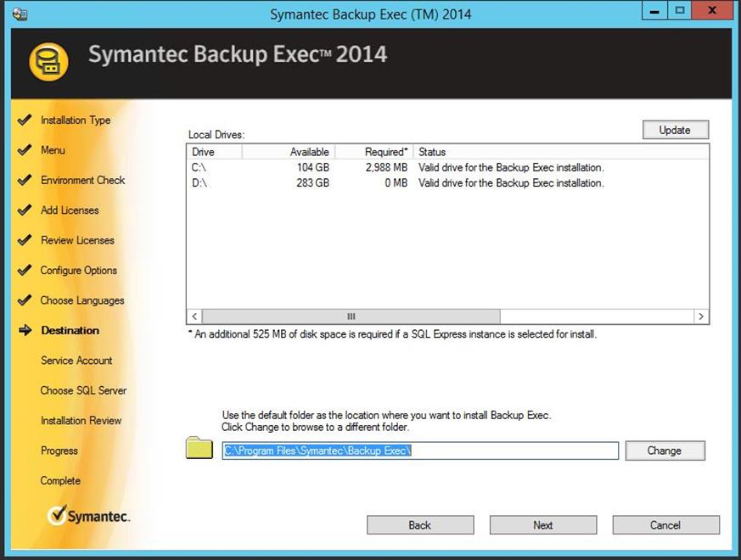Click the Required column header
The width and height of the screenshot is (741, 560).
point(374,152)
